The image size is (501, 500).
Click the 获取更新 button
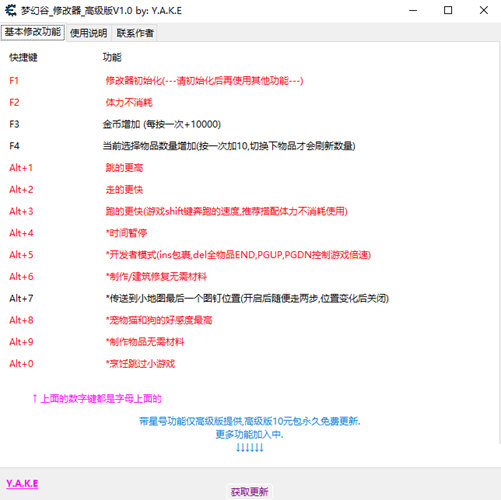point(250,492)
